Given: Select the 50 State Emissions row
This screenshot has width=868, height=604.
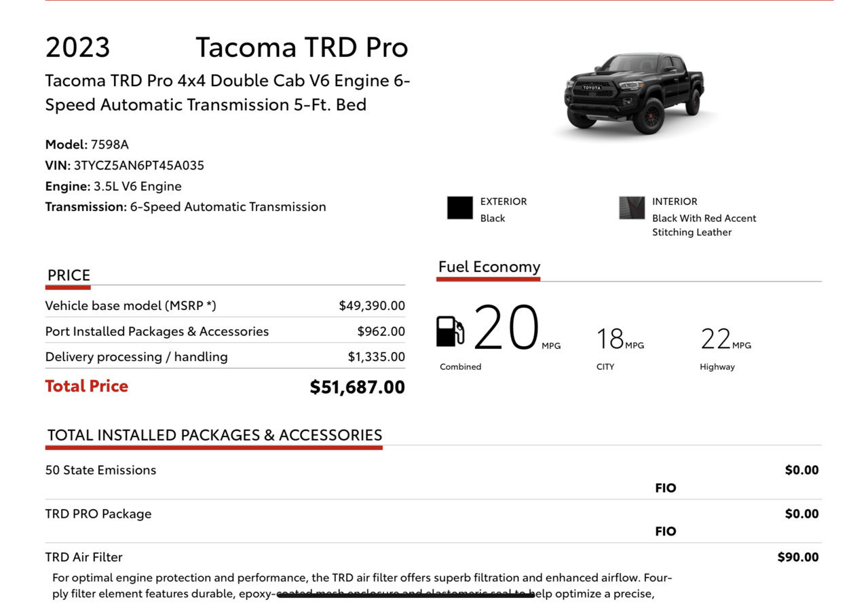Looking at the screenshot, I should [432, 478].
